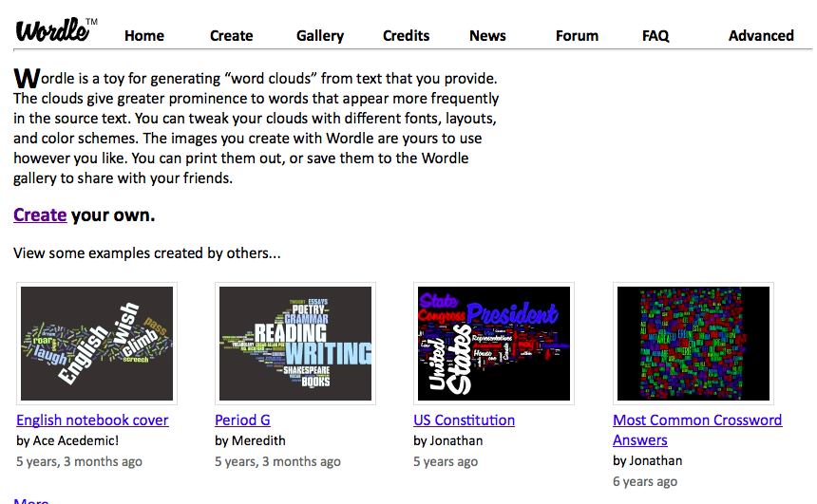Click 'View some examples created by others...' text
Screen dimensions: 817x504
pos(147,253)
